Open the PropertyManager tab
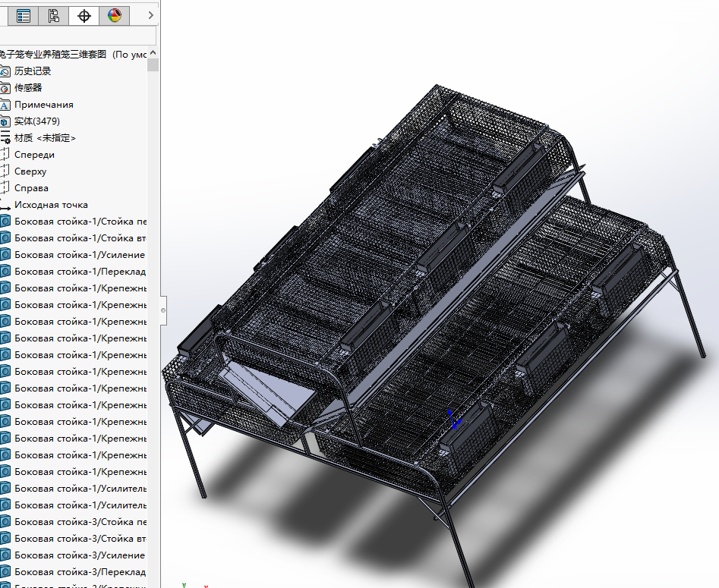719x588 pixels. 23,16
